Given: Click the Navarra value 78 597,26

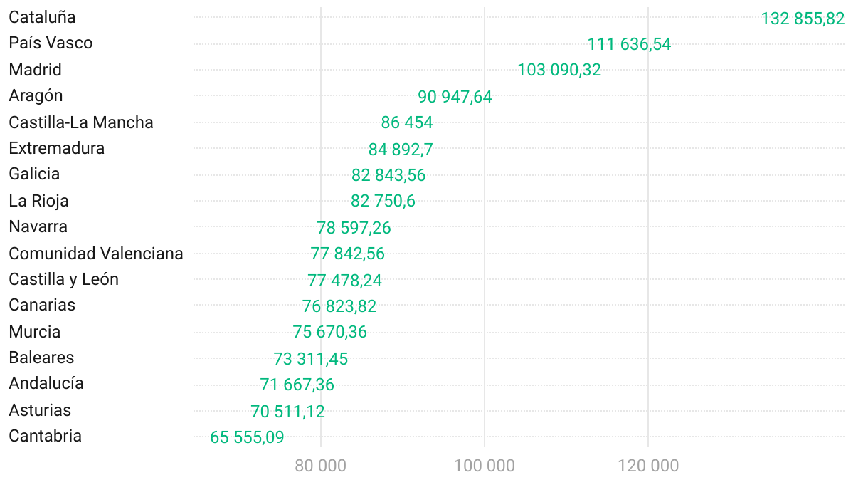Looking at the screenshot, I should click(x=354, y=228).
